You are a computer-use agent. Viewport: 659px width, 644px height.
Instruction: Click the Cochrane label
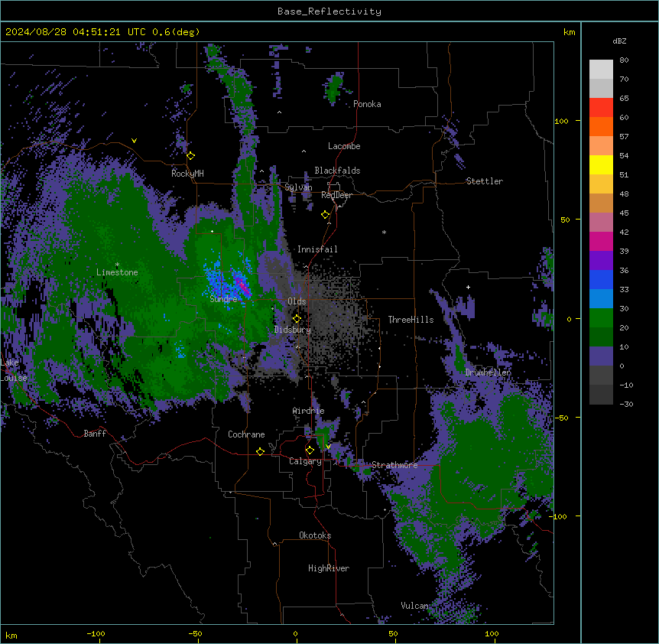pyautogui.click(x=246, y=434)
